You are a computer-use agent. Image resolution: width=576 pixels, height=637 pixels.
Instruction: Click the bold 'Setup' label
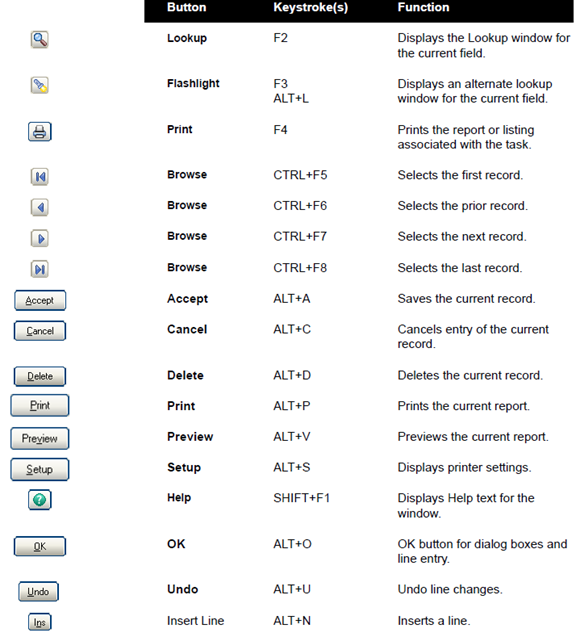(x=184, y=468)
